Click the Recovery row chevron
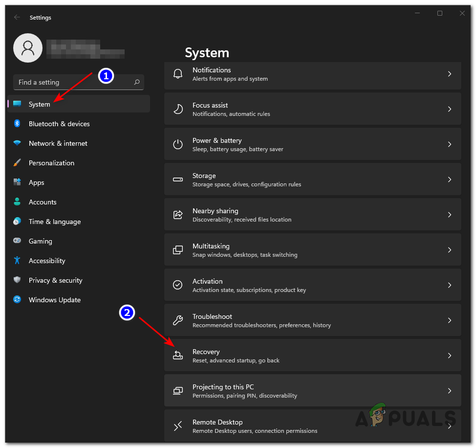 pos(450,356)
